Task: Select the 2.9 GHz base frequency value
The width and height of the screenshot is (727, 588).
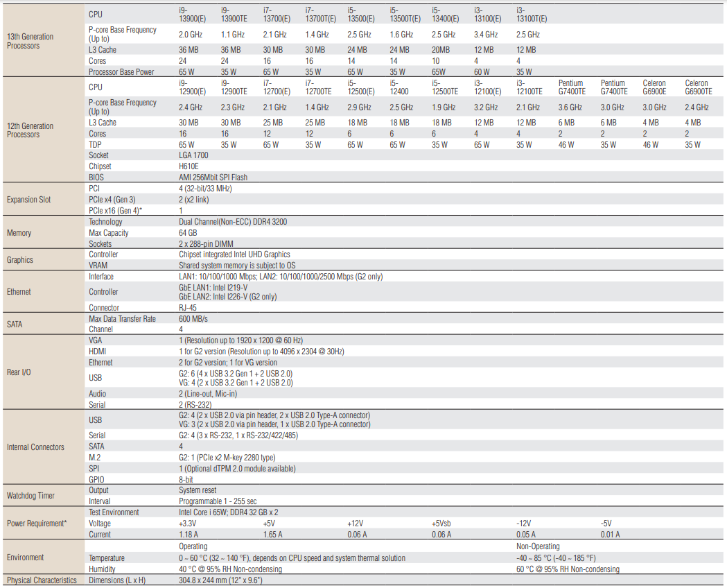Action: 359,107
